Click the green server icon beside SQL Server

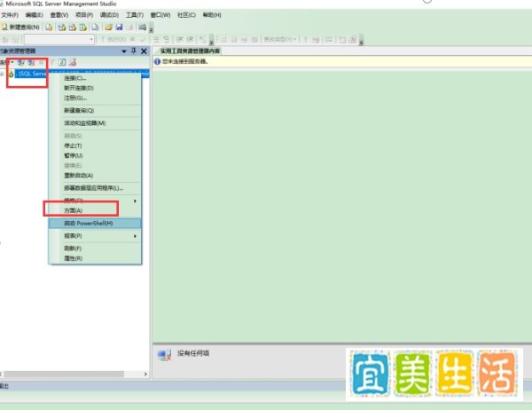click(x=11, y=74)
